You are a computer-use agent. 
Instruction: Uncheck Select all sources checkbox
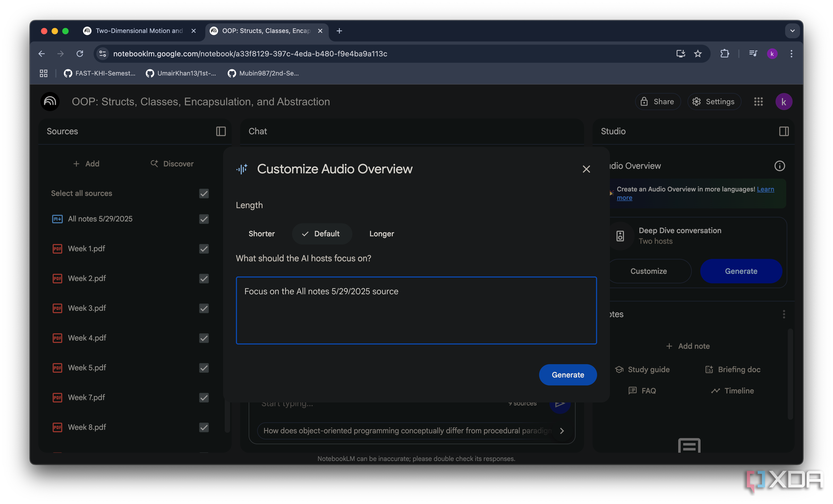click(204, 193)
